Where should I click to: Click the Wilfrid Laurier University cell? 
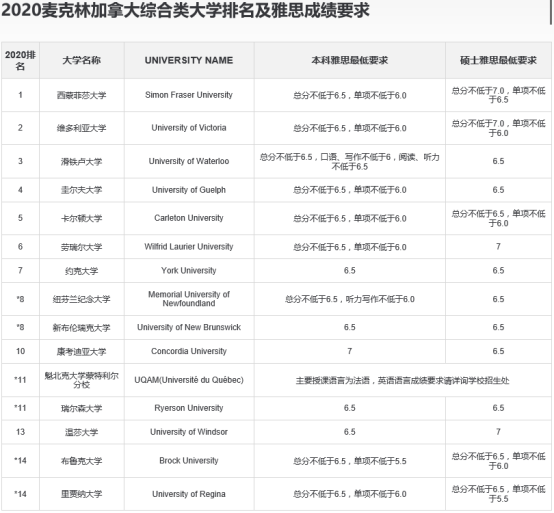coord(189,247)
